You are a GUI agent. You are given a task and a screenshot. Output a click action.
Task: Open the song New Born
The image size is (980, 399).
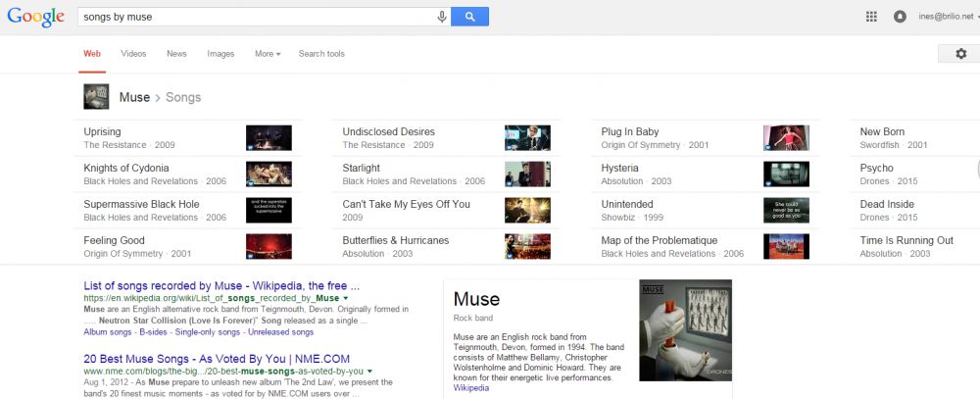pyautogui.click(x=882, y=131)
